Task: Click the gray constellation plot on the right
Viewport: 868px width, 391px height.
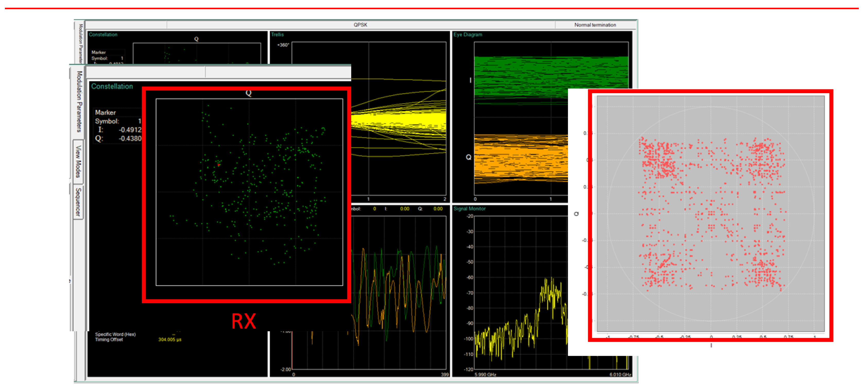Action: (710, 214)
